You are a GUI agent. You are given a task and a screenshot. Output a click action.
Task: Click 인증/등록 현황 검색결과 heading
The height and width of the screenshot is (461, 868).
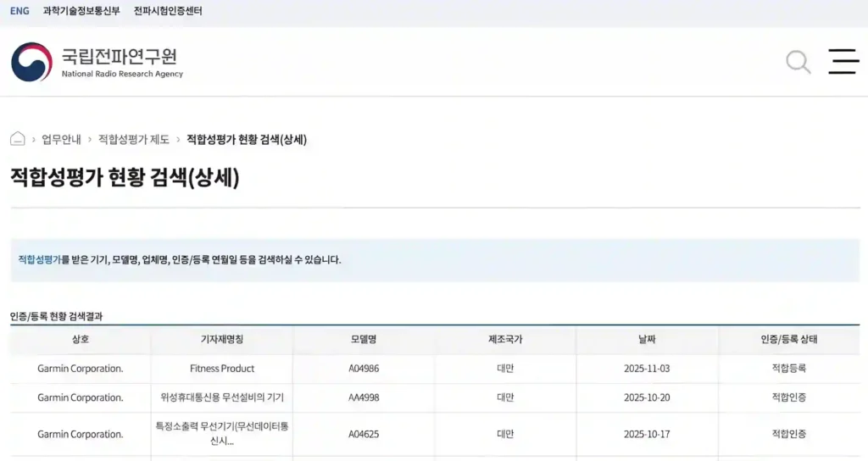[x=57, y=317]
